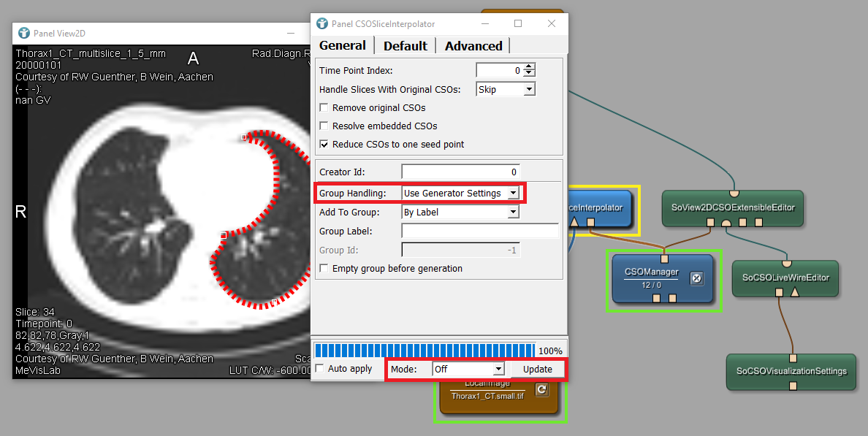Uncheck Reduce CSOs to one seed point

click(324, 145)
